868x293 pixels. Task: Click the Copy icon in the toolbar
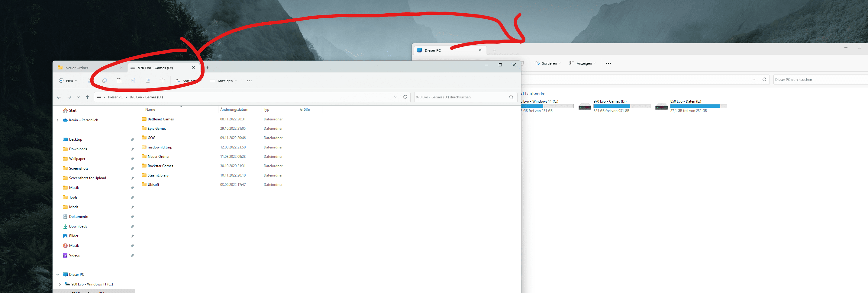[x=105, y=81]
